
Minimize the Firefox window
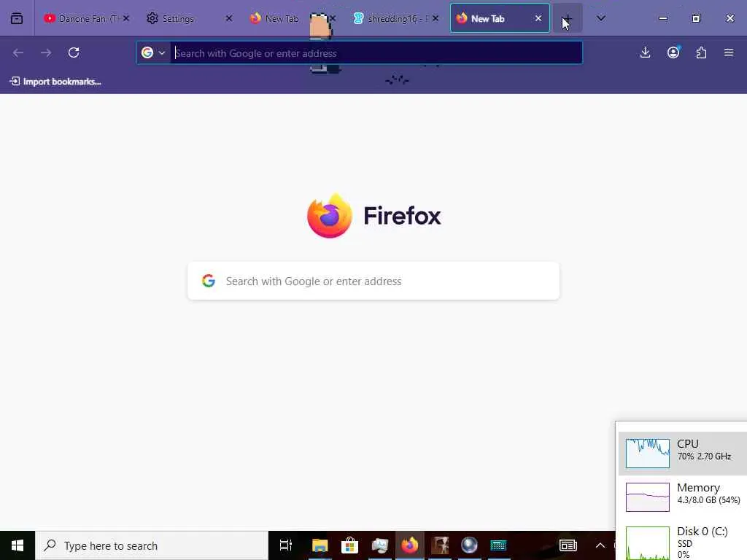click(662, 18)
